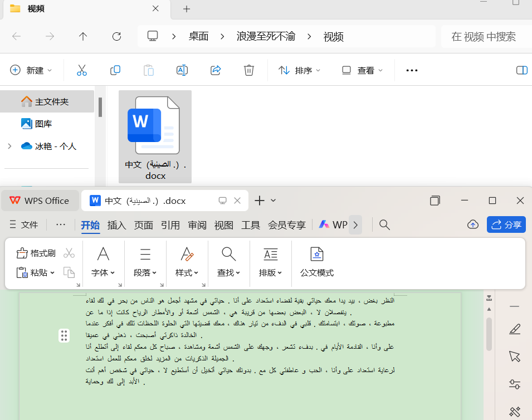Open the 查看 view dropdown
Image resolution: width=532 pixels, height=420 pixels.
(x=362, y=70)
